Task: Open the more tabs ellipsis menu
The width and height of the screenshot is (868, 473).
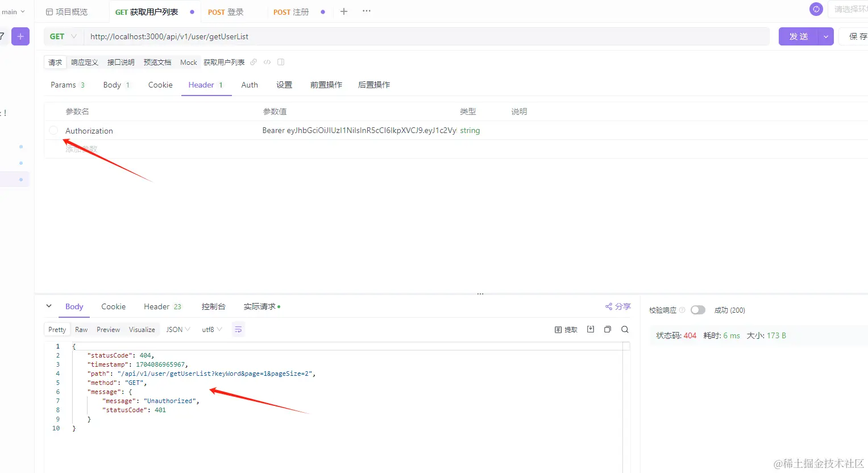Action: 367,11
